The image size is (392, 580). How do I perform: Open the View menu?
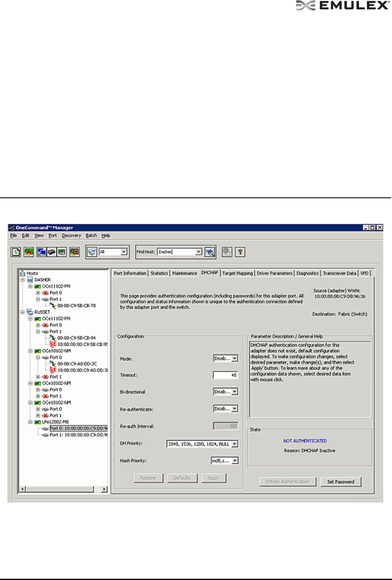[x=39, y=235]
